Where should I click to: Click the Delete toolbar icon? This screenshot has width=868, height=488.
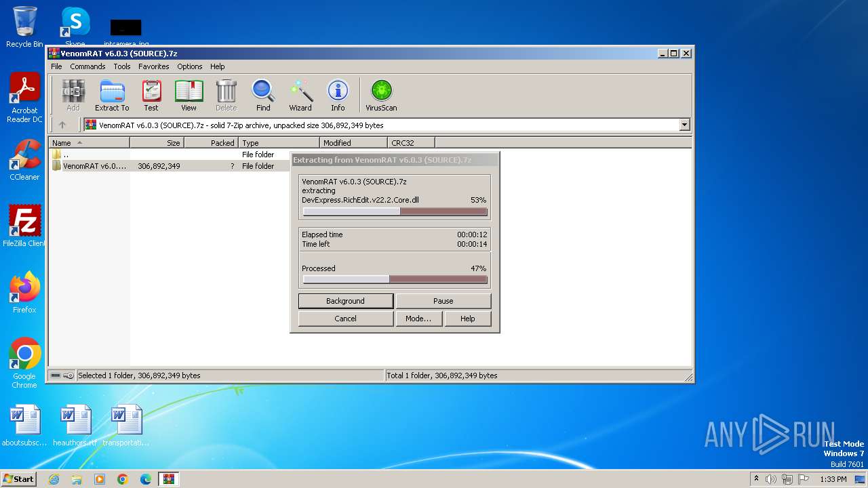coord(226,96)
